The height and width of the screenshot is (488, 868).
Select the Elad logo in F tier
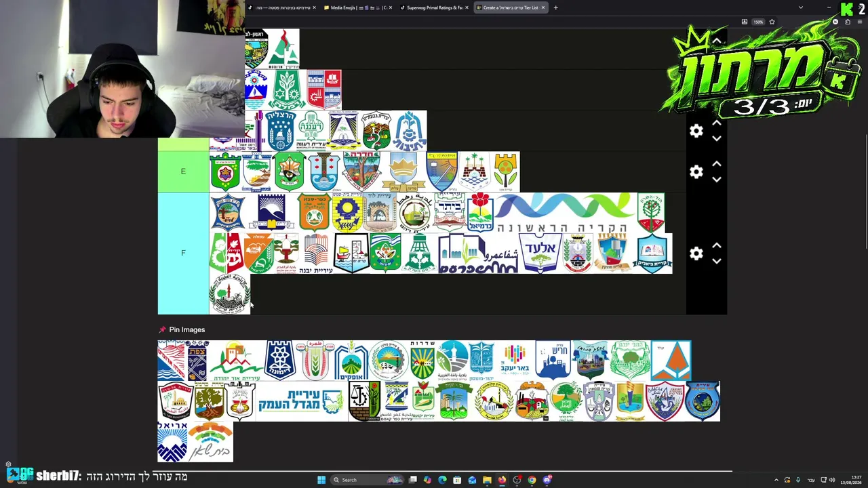pyautogui.click(x=540, y=253)
